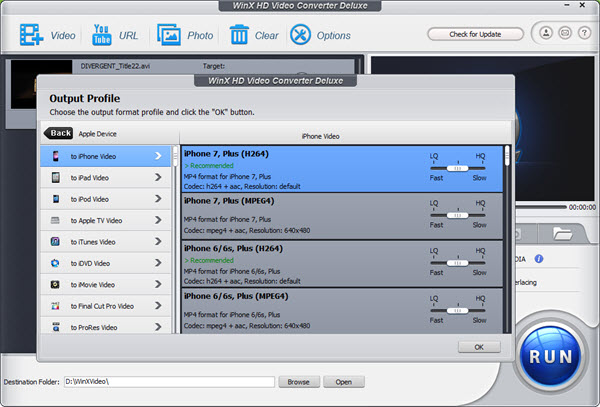Click the Apple TV icon
This screenshot has width=600, height=407.
pos(55,221)
